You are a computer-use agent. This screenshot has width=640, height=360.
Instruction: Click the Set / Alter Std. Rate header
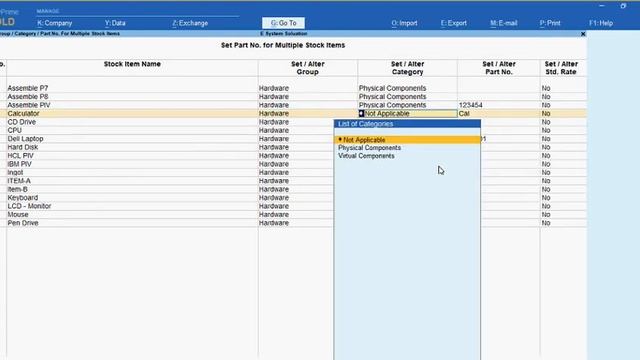click(561, 68)
